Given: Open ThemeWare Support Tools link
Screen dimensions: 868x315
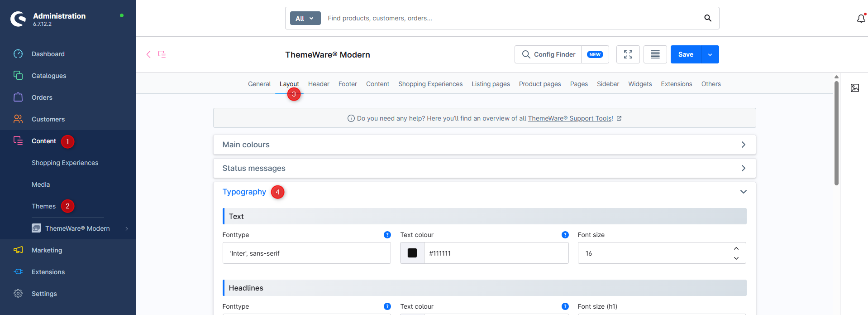Looking at the screenshot, I should click(x=570, y=118).
